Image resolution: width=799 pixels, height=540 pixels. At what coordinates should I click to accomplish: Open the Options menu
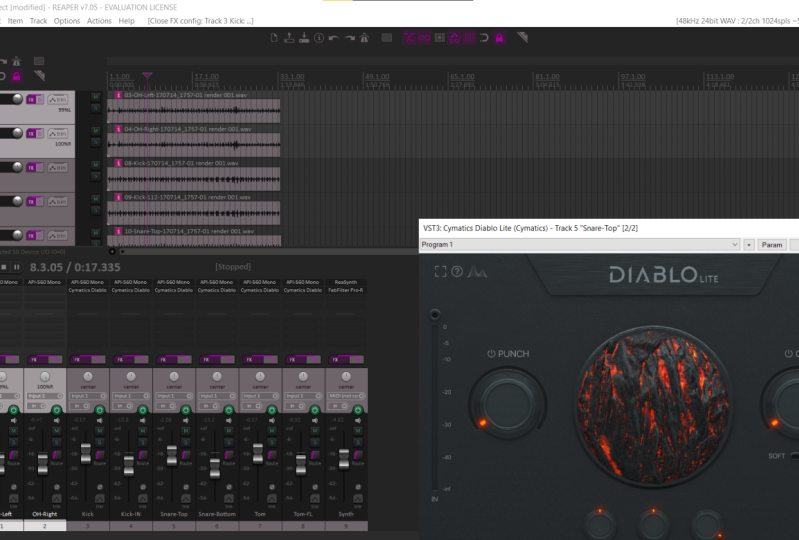tap(67, 21)
